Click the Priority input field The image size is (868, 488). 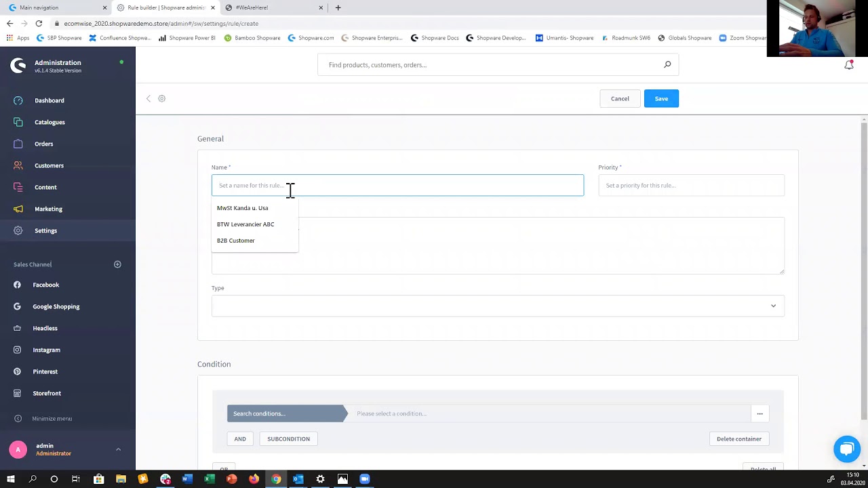691,185
